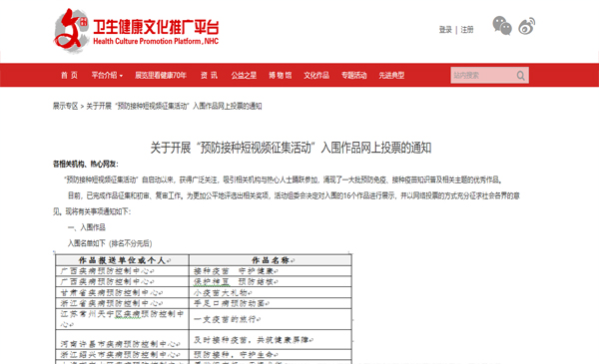This screenshot has height=364, width=599.
Task: Click the 卫生健康文化推广平台 site title
Action: tap(156, 27)
